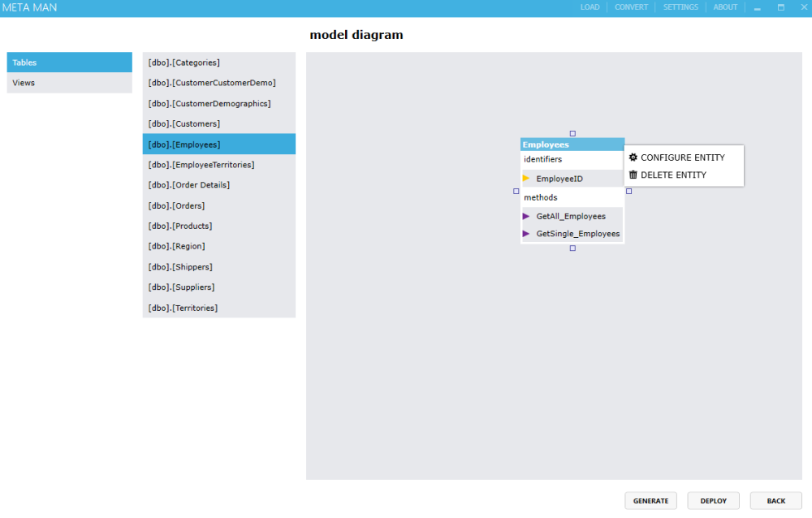Click the gear icon beside CONFIGURE ENTITY
812x518 pixels.
[x=633, y=157]
